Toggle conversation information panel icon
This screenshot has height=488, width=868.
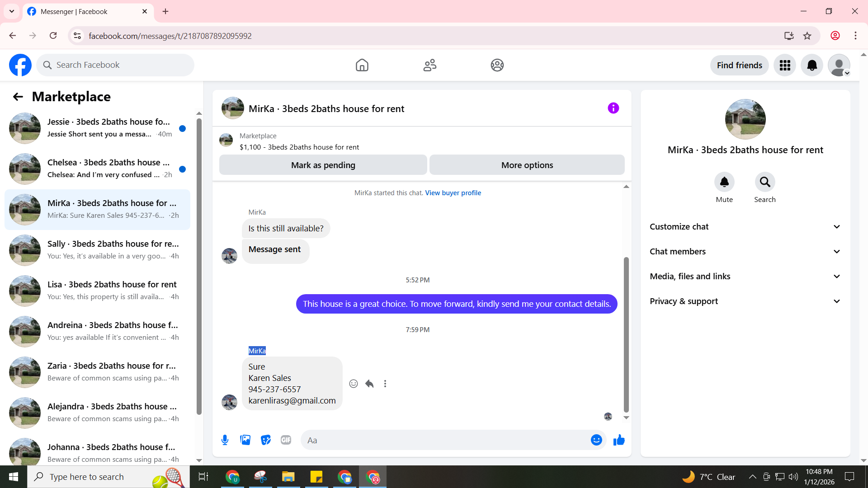pyautogui.click(x=613, y=108)
